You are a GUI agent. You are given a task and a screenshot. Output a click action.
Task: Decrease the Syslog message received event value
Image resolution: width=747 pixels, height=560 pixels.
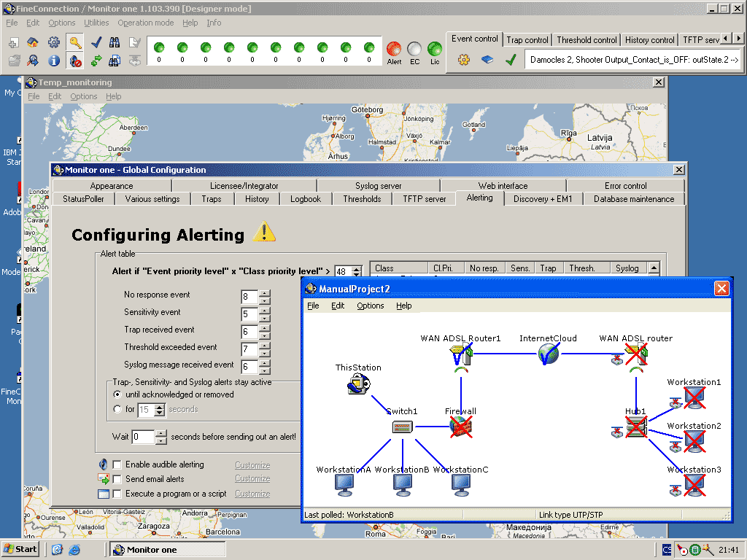265,371
